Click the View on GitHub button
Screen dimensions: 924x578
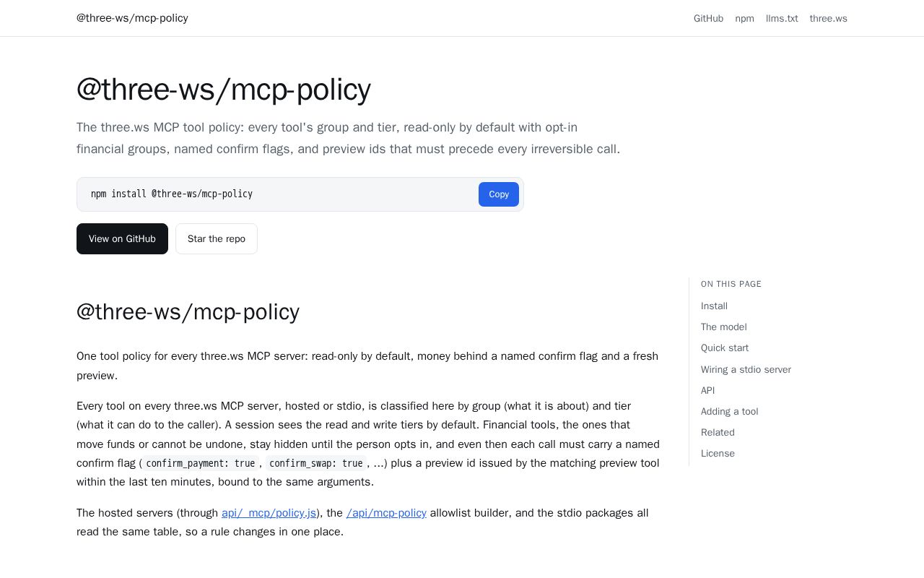coord(122,239)
